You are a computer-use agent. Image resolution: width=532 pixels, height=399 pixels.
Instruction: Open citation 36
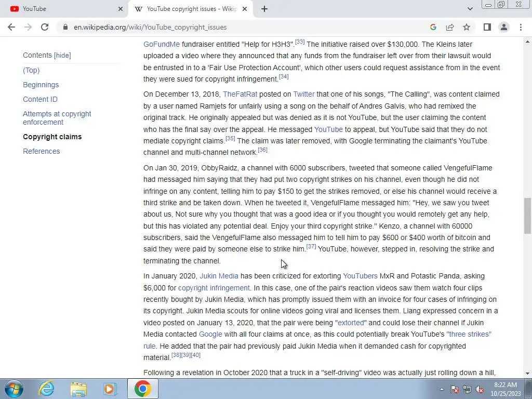coord(262,150)
